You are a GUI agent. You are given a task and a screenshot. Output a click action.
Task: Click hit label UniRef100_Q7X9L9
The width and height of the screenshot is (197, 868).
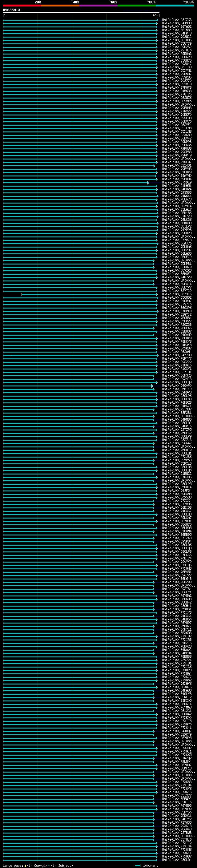tap(176, 182)
